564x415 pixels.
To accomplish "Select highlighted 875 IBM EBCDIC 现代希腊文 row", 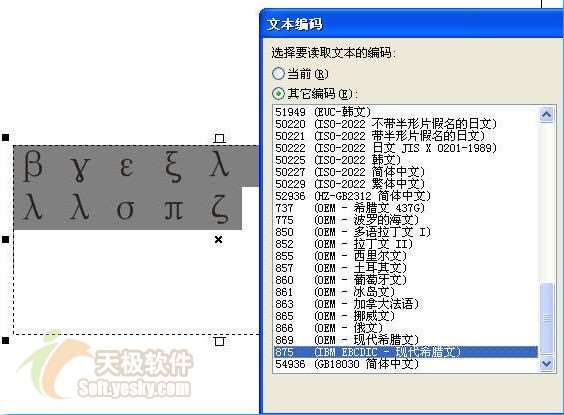I will coord(405,352).
